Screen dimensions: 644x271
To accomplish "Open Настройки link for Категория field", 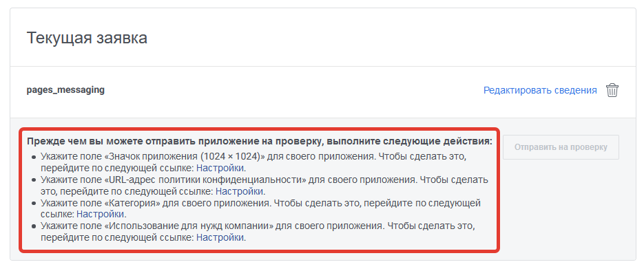I will (x=101, y=214).
